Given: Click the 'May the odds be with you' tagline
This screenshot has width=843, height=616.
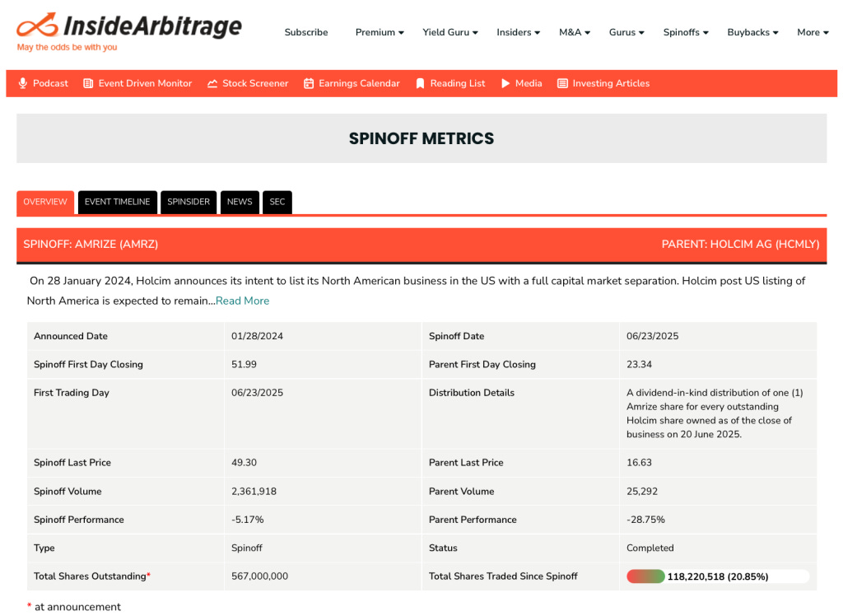Looking at the screenshot, I should [68, 47].
